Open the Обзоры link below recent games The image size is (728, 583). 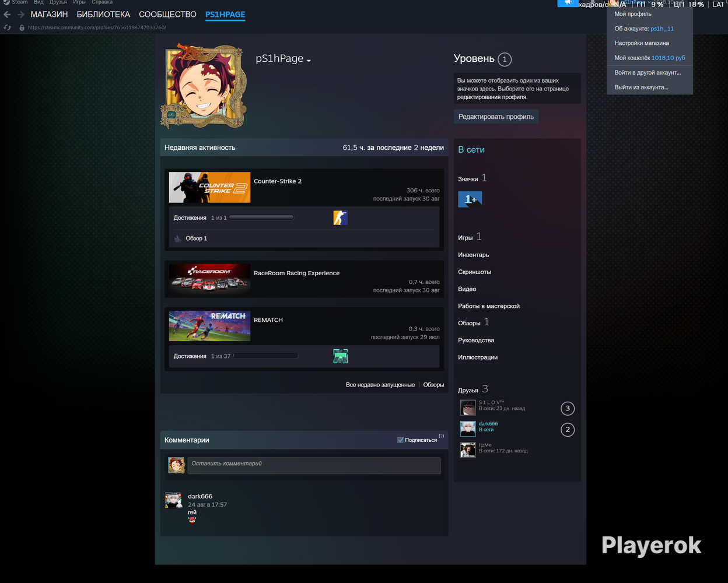click(x=433, y=385)
